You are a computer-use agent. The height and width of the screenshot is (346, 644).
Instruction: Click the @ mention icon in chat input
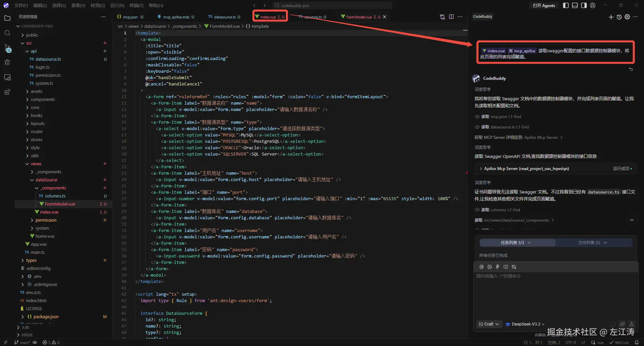(481, 267)
